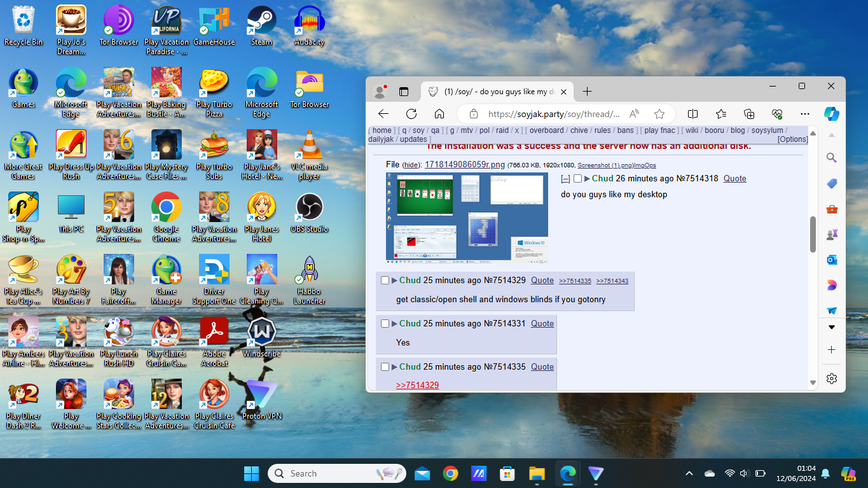Expand the arrow menu for post №7514329
Screen dimensions: 868x488
pyautogui.click(x=394, y=281)
